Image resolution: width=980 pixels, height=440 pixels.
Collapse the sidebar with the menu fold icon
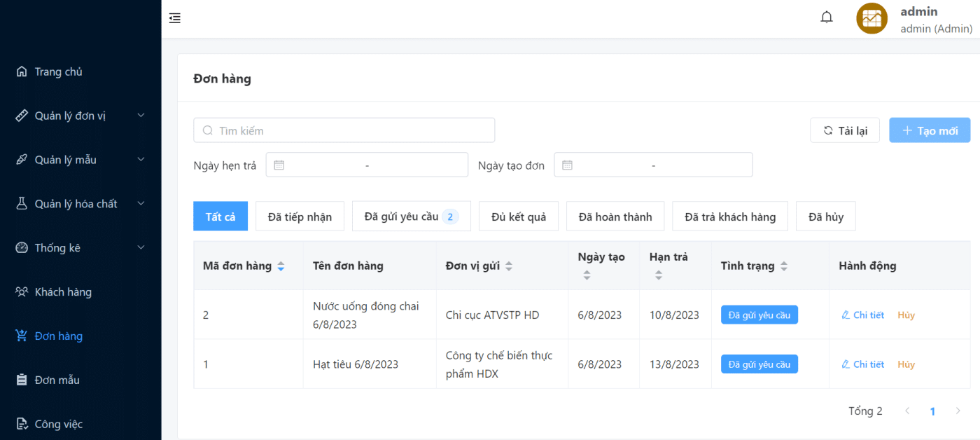(x=175, y=18)
